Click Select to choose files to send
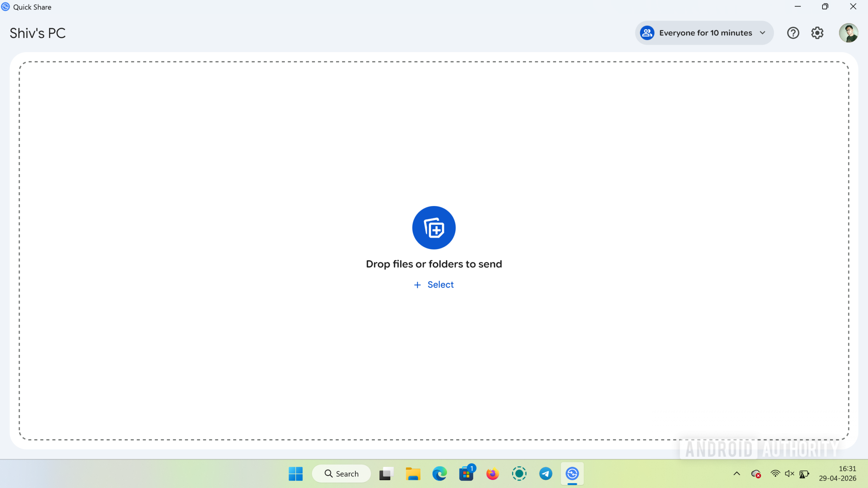 tap(434, 285)
